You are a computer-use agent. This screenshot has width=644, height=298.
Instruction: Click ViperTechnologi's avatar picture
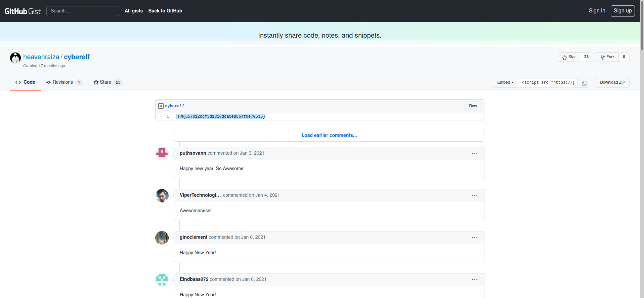point(162,196)
